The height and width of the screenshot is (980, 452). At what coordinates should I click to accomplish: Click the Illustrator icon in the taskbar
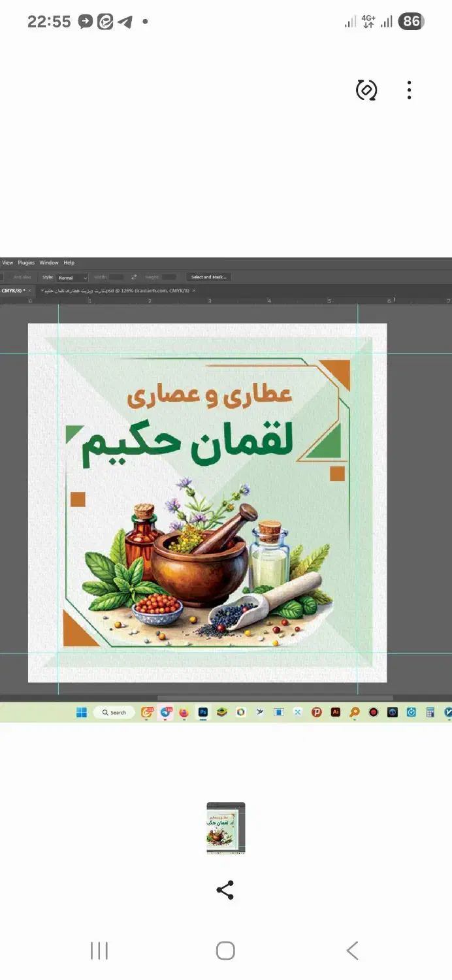(335, 712)
